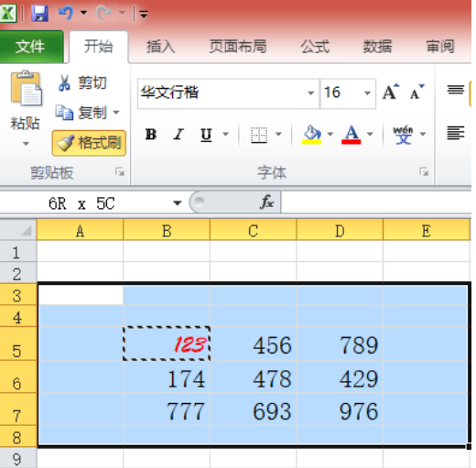Viewport: 476px width, 468px height.
Task: Toggle bold formatting
Action: pyautogui.click(x=151, y=135)
